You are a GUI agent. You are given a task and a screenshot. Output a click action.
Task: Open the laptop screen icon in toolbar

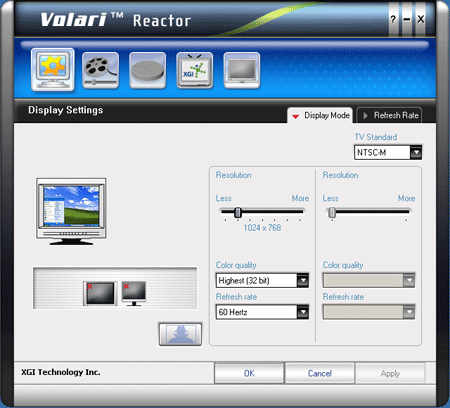pyautogui.click(x=242, y=70)
